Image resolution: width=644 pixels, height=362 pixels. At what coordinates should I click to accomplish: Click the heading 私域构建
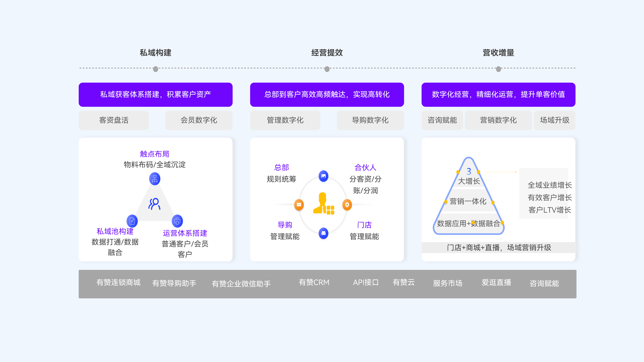point(156,53)
